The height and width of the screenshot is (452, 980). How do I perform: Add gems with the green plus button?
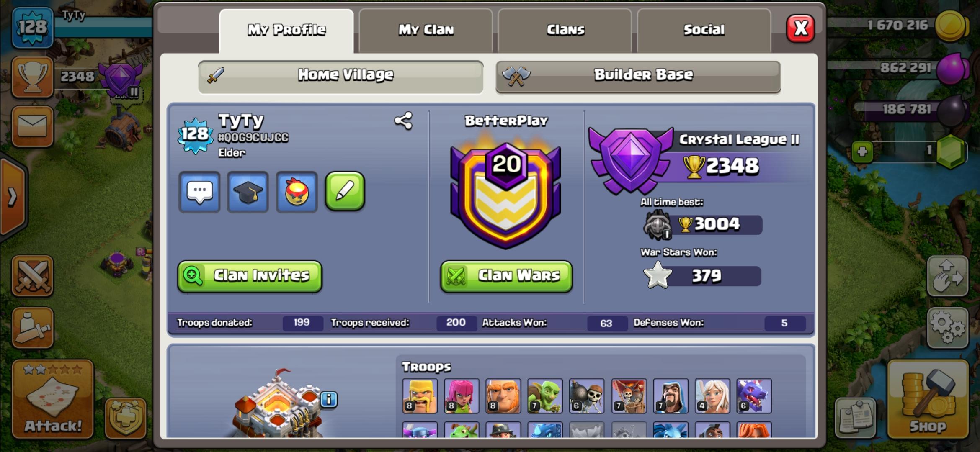tap(862, 152)
